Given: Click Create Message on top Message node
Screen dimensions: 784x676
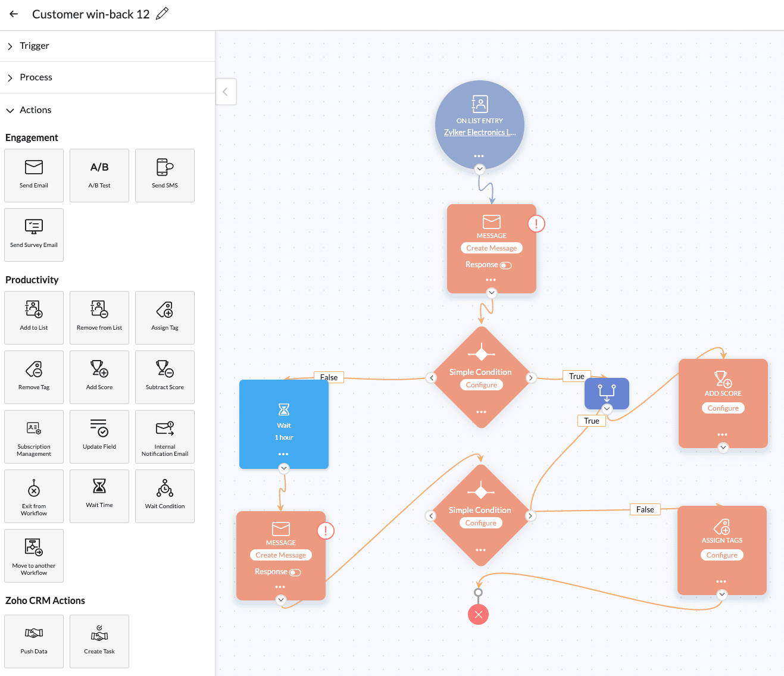Looking at the screenshot, I should click(x=492, y=248).
